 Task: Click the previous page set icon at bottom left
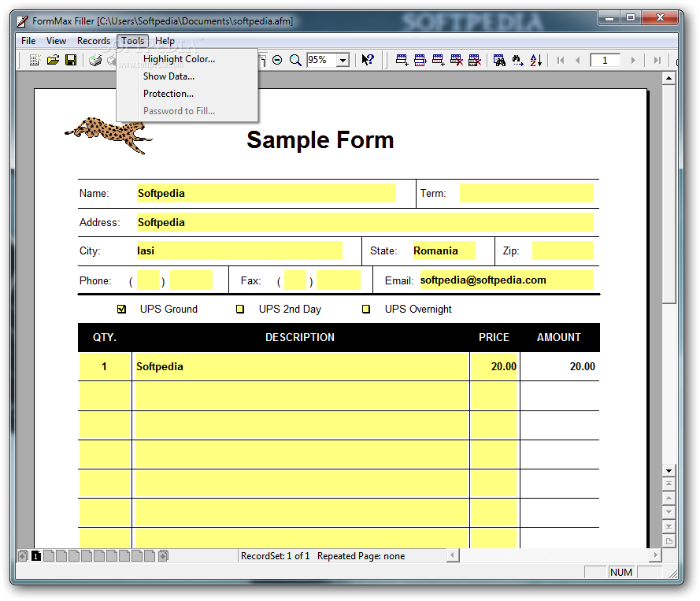23,556
